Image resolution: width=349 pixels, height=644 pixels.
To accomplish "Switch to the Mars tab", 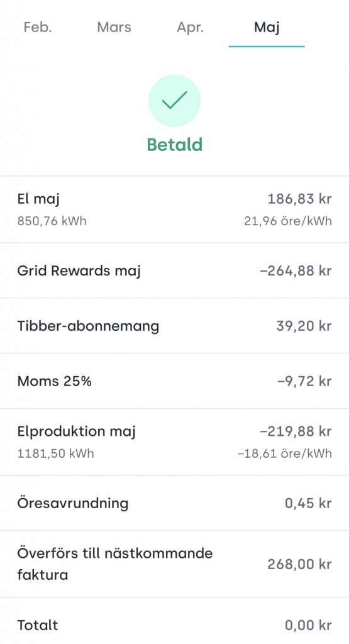I will (x=114, y=27).
